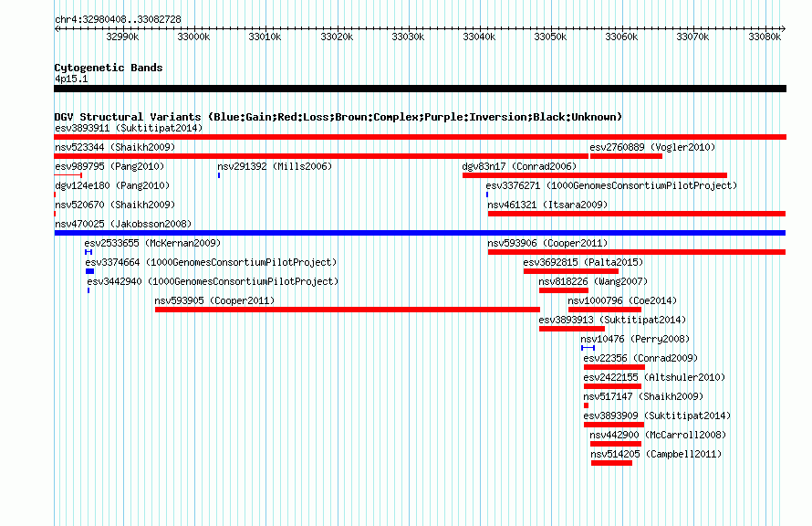The width and height of the screenshot is (812, 526).
Task: Click nsv517147 (Shaikh2009) label
Action: pyautogui.click(x=644, y=396)
